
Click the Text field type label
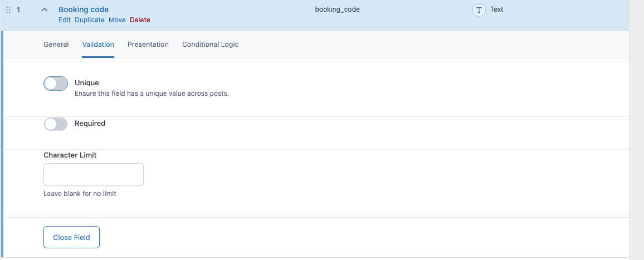pyautogui.click(x=496, y=9)
